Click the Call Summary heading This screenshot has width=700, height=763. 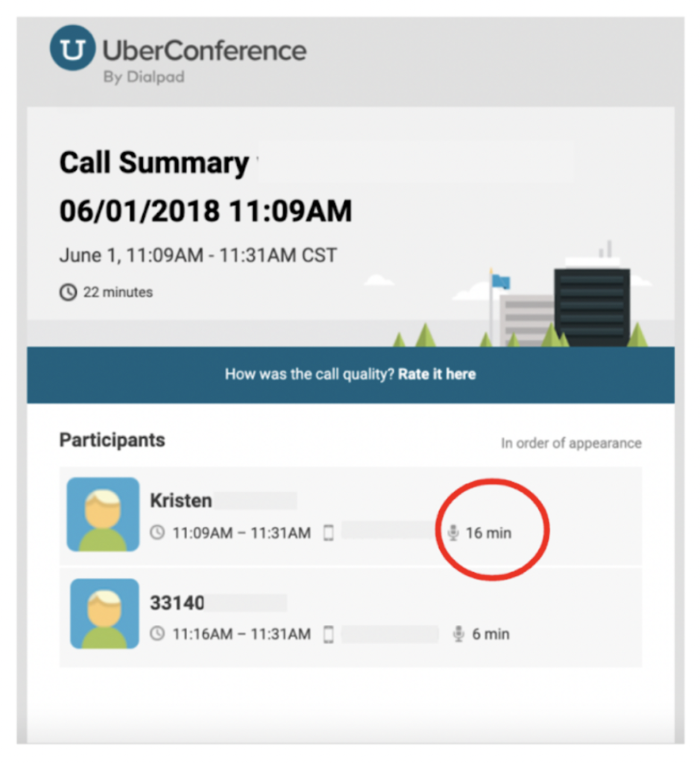tap(154, 162)
